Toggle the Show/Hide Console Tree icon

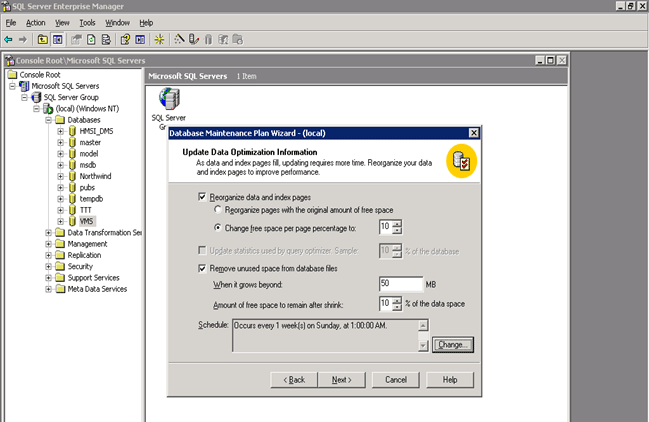(58, 40)
